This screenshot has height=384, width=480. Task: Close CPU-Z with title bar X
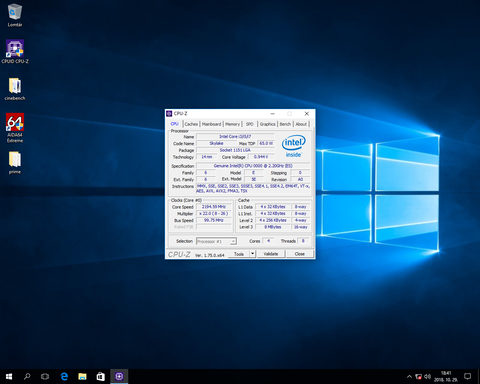[307, 114]
